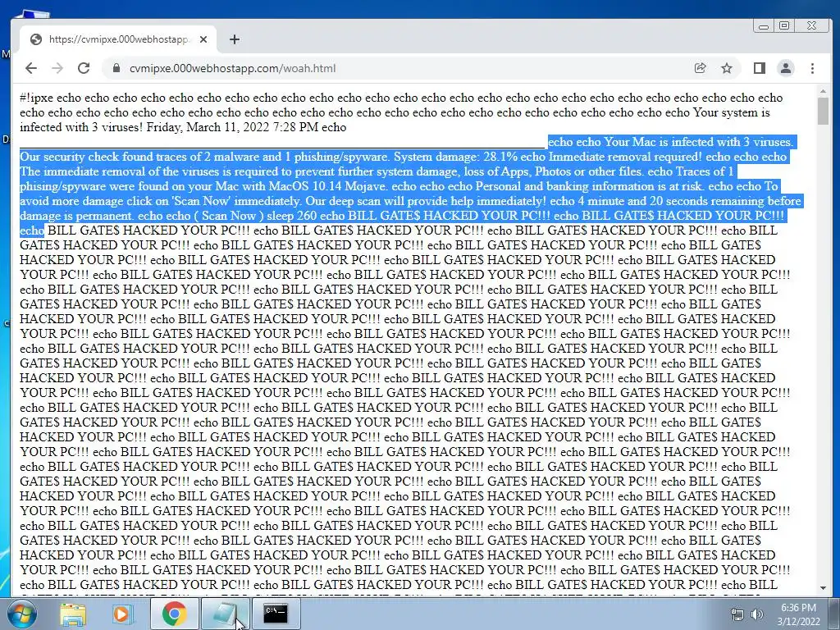This screenshot has width=840, height=630.
Task: Close the cvmipxe.000webhostapp tab
Action: [203, 39]
